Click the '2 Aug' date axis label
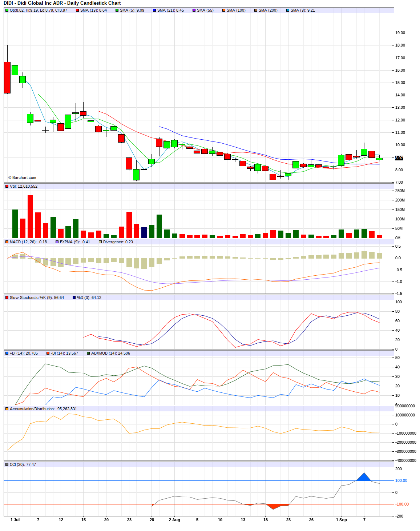Viewport: 420px width, 531px height. pos(174,520)
